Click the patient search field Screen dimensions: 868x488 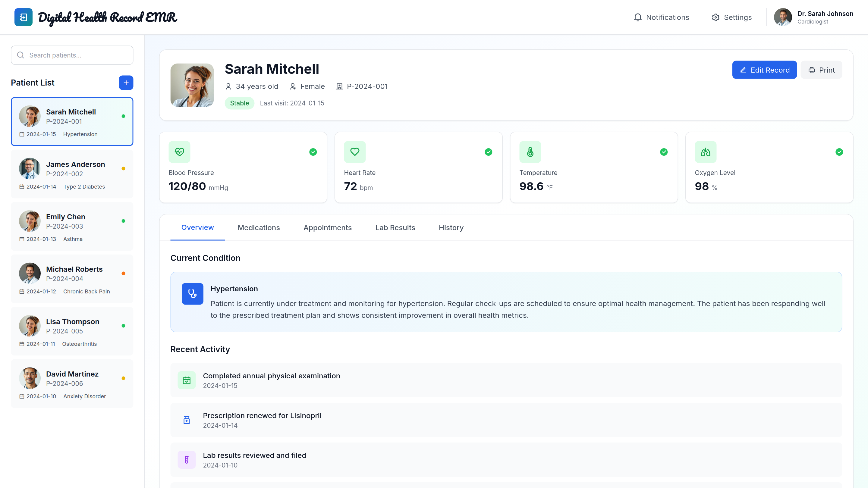coord(72,55)
